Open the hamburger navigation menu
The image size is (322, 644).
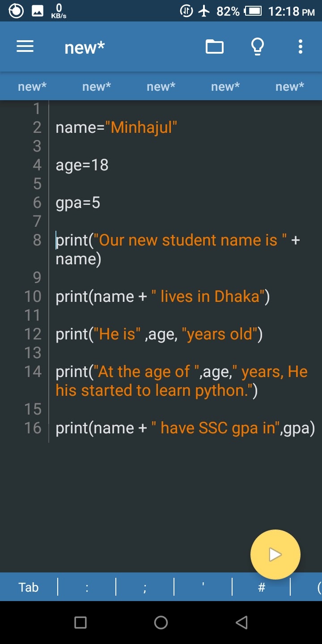25,47
